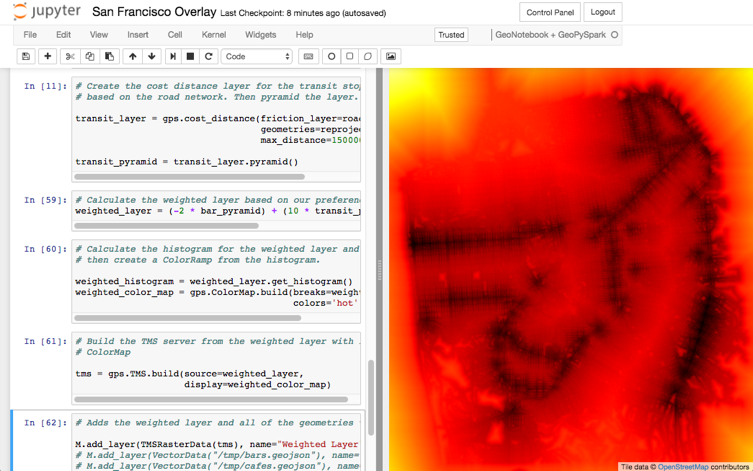Open the OpenStreetMap attribution link
The image size is (753, 471).
point(683,467)
